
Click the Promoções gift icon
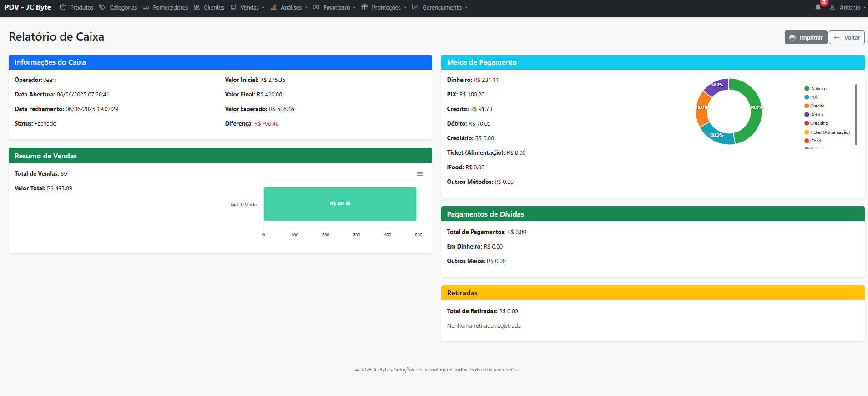pyautogui.click(x=364, y=7)
